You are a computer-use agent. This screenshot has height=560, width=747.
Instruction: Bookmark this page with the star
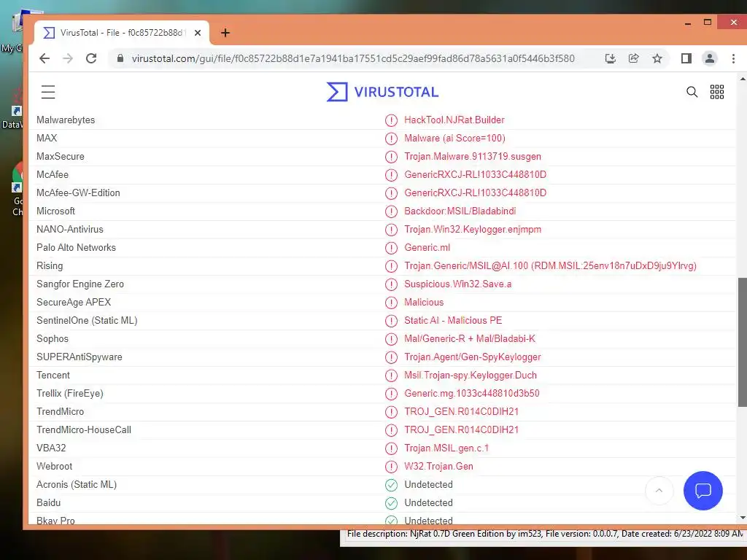point(657,58)
